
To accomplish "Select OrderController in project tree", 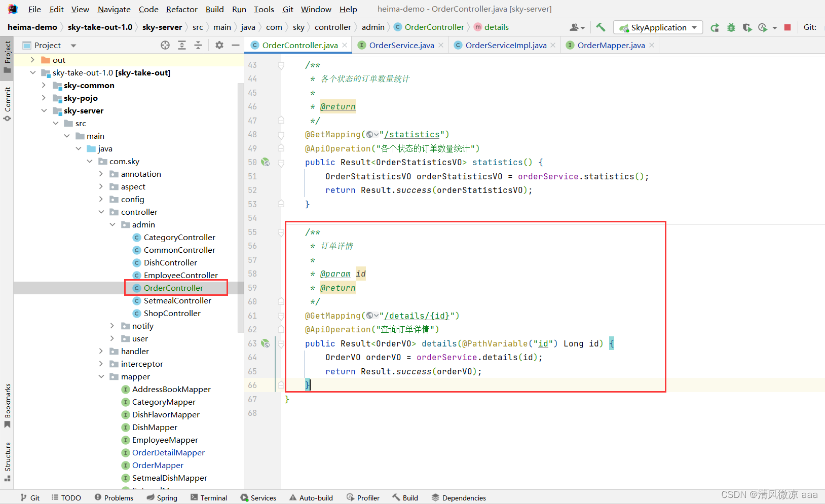I will tap(173, 288).
